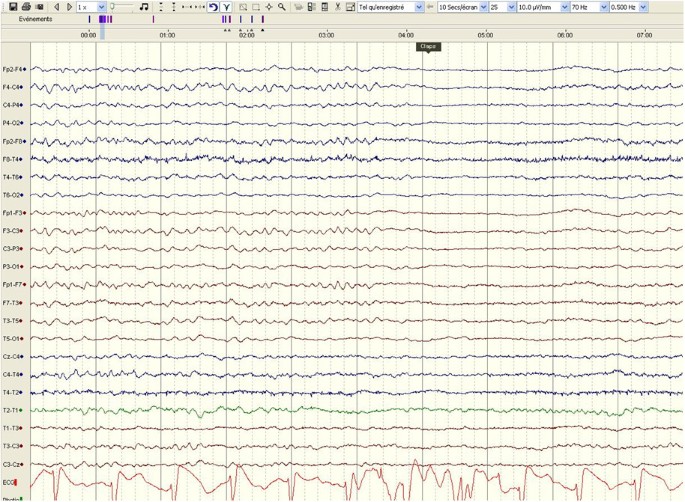Toggle the Y-shaped filter button
Image resolution: width=685 pixels, height=502 pixels.
[x=226, y=7]
